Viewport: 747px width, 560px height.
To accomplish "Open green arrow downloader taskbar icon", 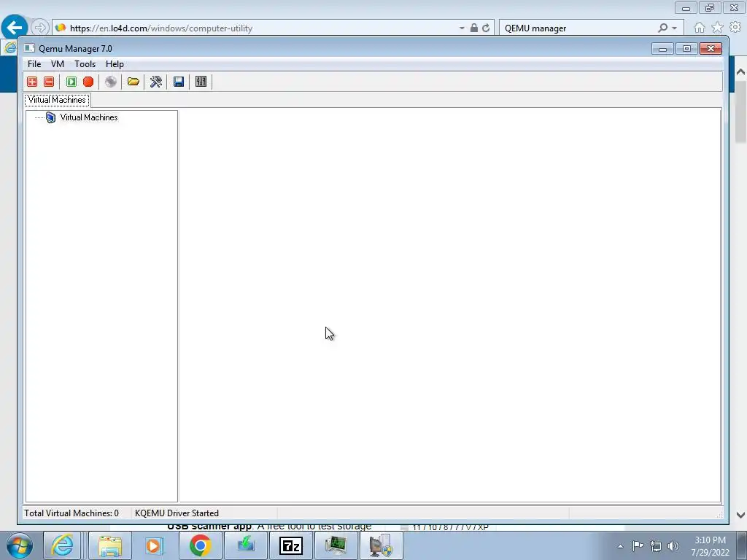I will tap(246, 545).
